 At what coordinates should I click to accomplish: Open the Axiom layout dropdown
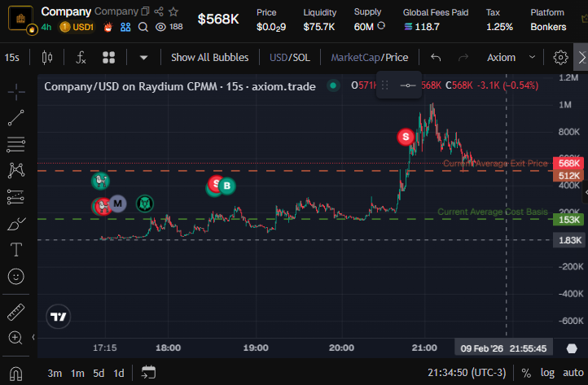click(x=511, y=57)
